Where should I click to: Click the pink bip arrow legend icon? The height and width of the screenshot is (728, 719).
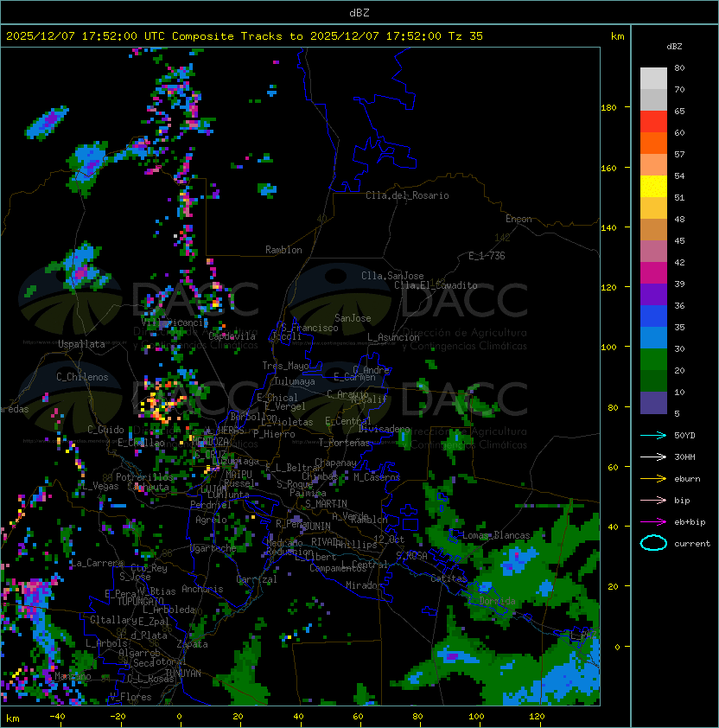tap(653, 500)
